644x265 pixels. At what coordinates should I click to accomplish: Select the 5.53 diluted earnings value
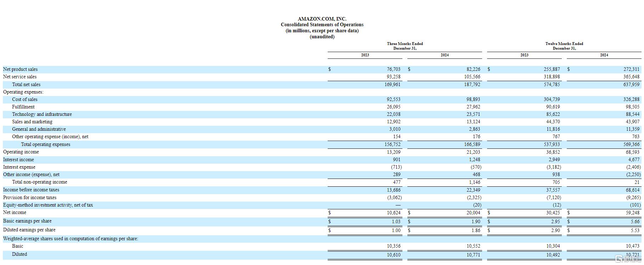[x=635, y=230]
